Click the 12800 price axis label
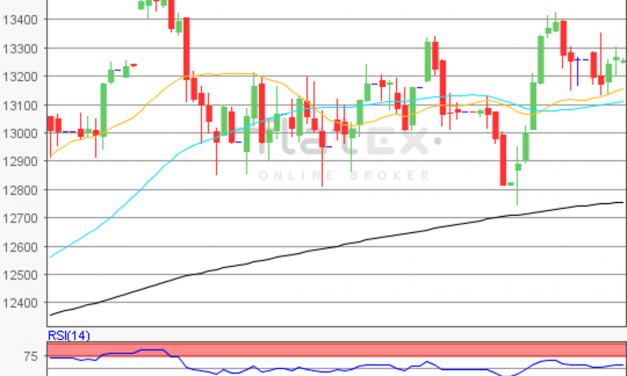The width and height of the screenshot is (627, 376). click(x=20, y=190)
